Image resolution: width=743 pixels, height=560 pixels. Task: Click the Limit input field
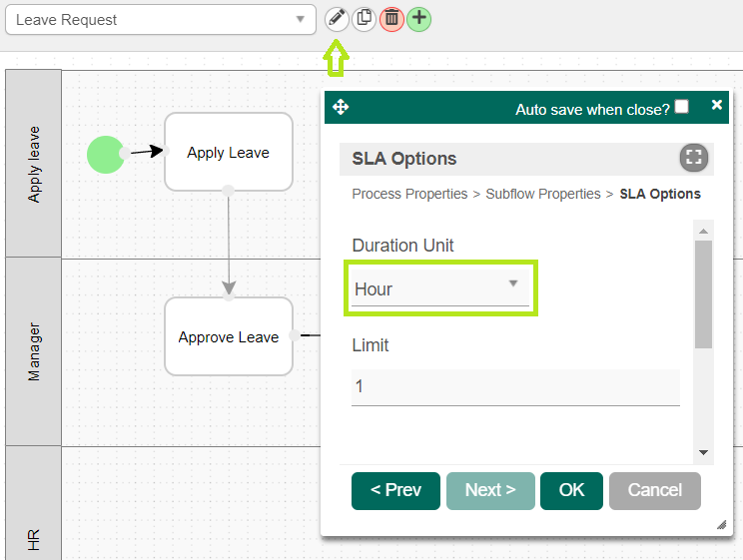(515, 386)
